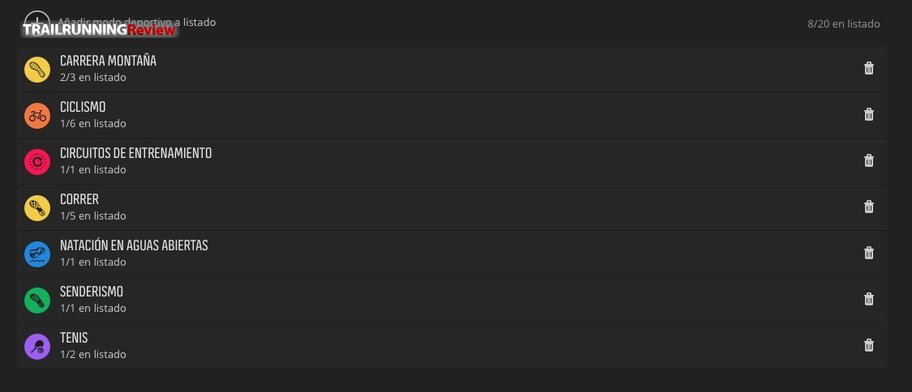Click the green Senderismo hiking boot icon
The width and height of the screenshot is (912, 392).
[37, 300]
